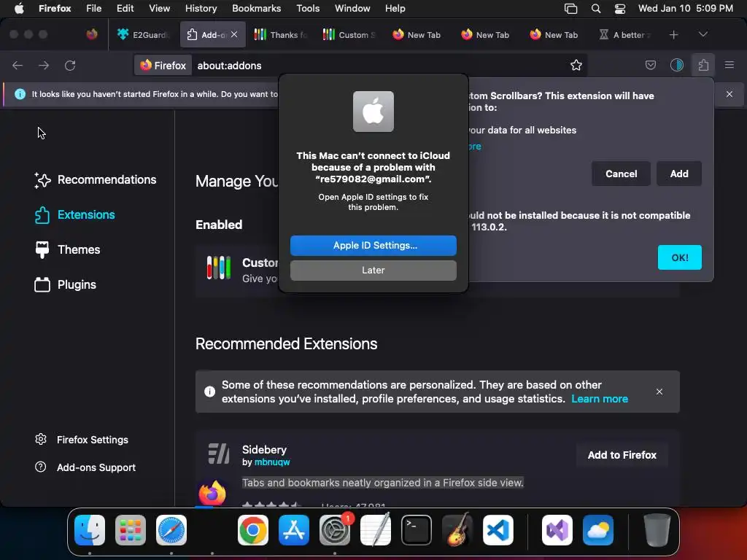Open the Firefox hamburger menu
This screenshot has width=747, height=560.
(729, 65)
